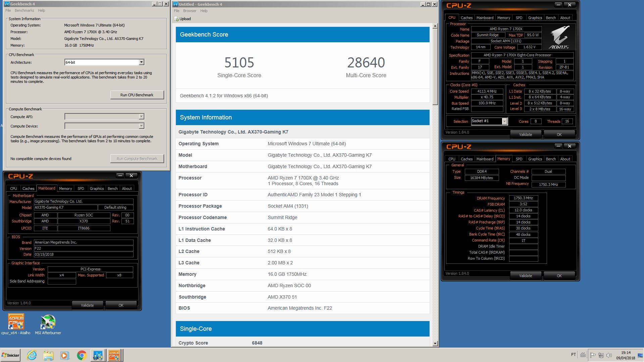Viewport: 644px width, 362px height.
Task: Open Caches tab in Memory CPU-Z window
Action: tap(466, 159)
